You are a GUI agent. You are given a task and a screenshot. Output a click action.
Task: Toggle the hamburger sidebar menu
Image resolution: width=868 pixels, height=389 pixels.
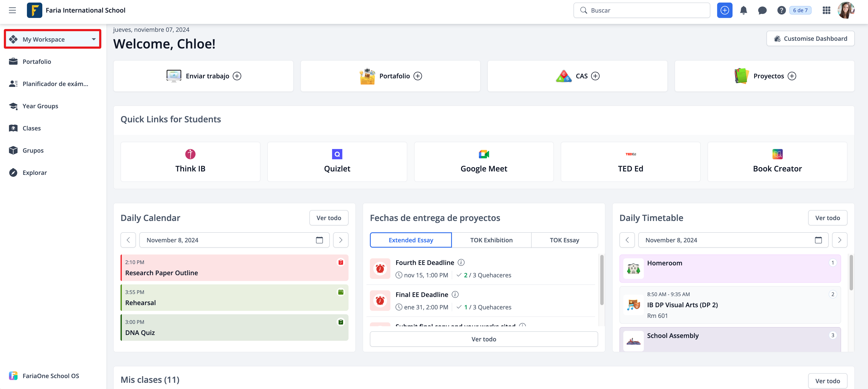[x=12, y=10]
